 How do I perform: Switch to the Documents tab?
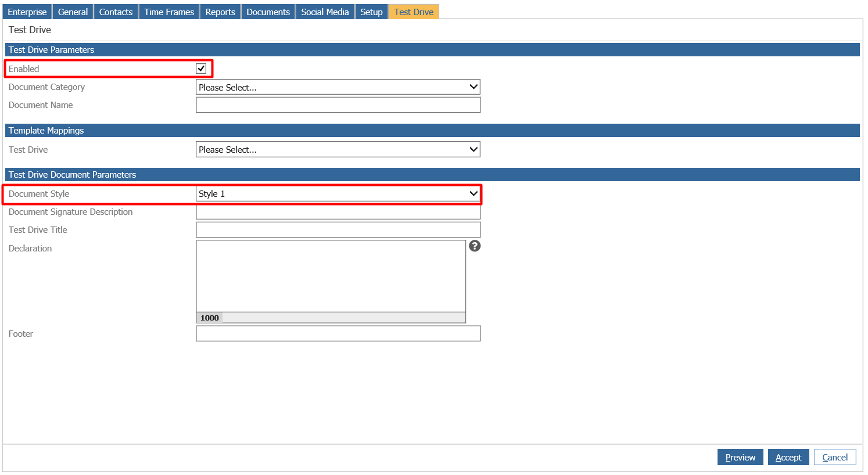[268, 12]
